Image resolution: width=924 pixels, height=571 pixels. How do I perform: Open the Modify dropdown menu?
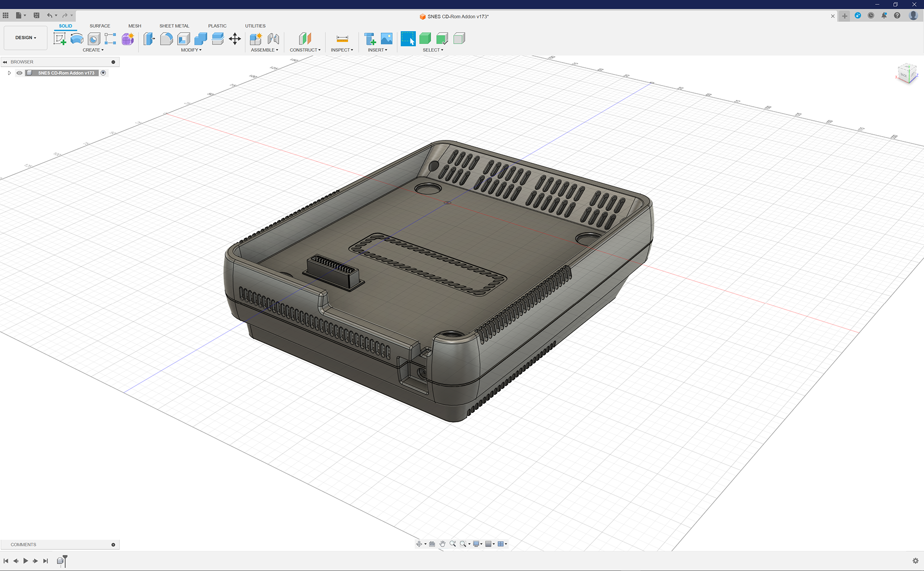pos(191,50)
